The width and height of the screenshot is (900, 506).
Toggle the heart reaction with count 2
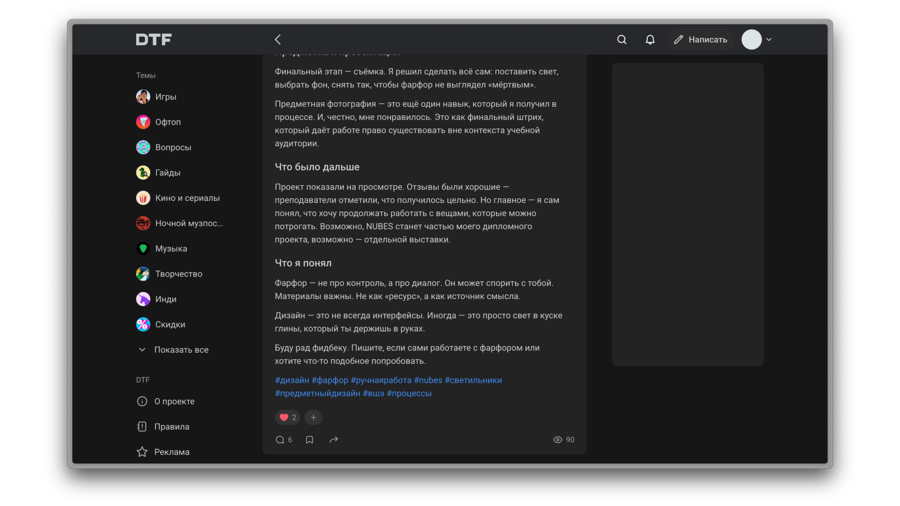click(x=288, y=417)
